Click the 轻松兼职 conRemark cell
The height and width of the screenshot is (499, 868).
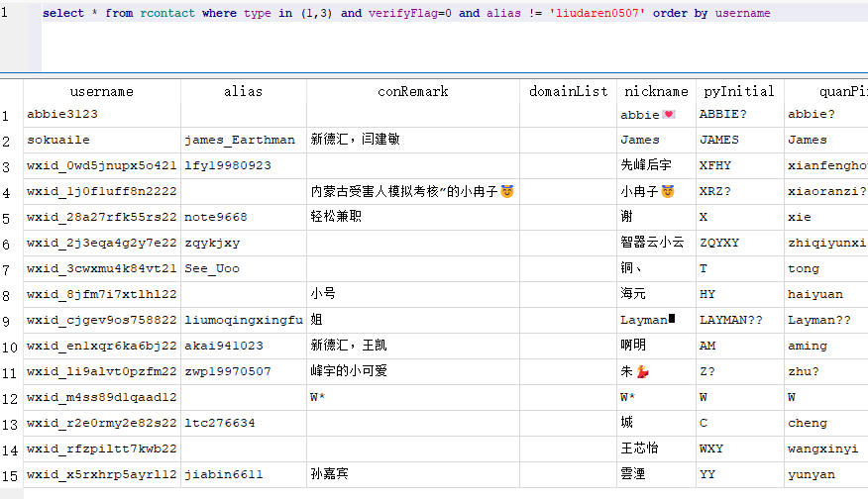(x=413, y=217)
